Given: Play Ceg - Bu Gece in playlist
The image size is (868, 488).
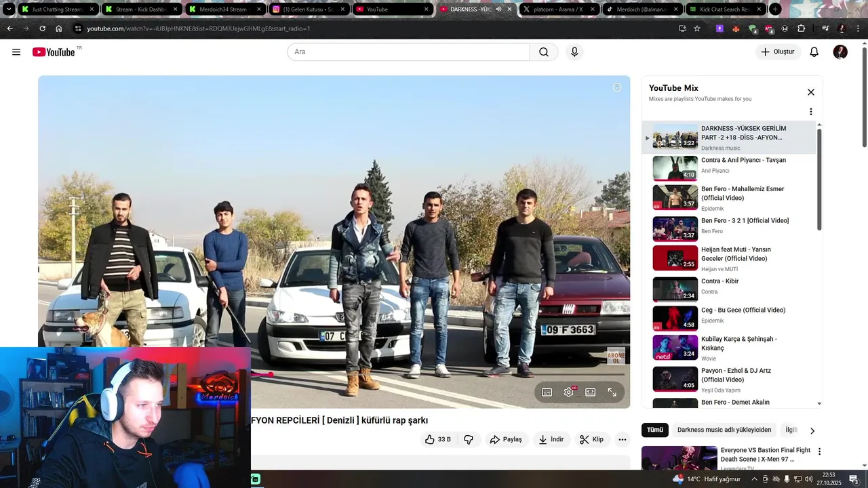Looking at the screenshot, I should point(729,318).
